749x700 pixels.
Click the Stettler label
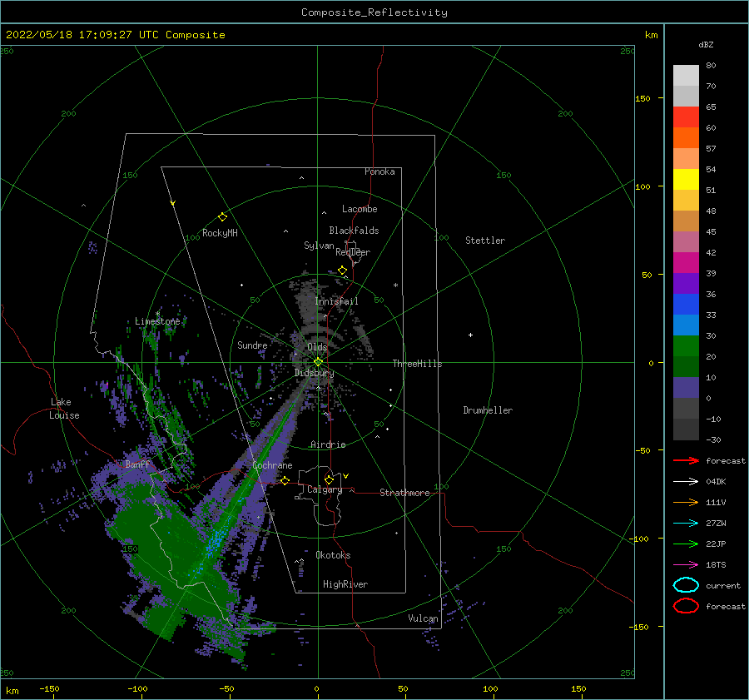pos(485,241)
